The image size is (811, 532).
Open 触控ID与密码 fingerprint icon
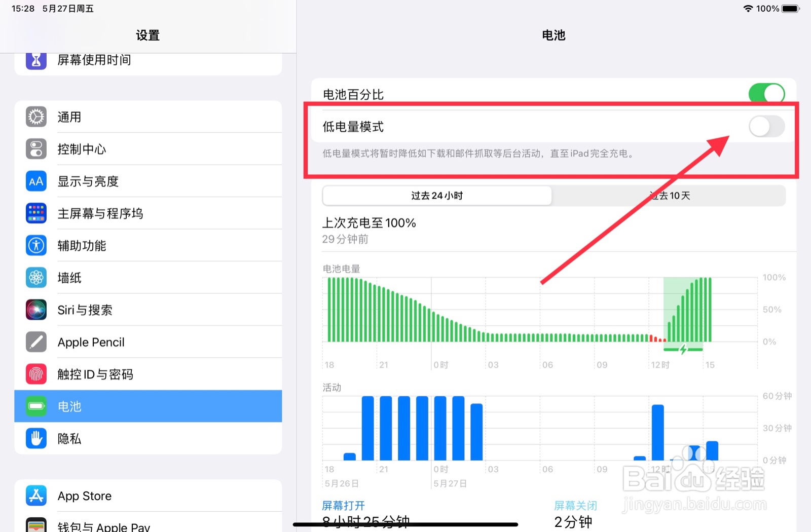pyautogui.click(x=35, y=374)
